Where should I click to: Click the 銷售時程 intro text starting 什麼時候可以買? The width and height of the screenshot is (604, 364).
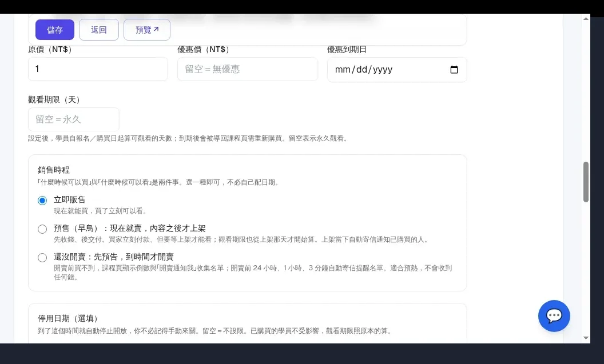coord(158,182)
